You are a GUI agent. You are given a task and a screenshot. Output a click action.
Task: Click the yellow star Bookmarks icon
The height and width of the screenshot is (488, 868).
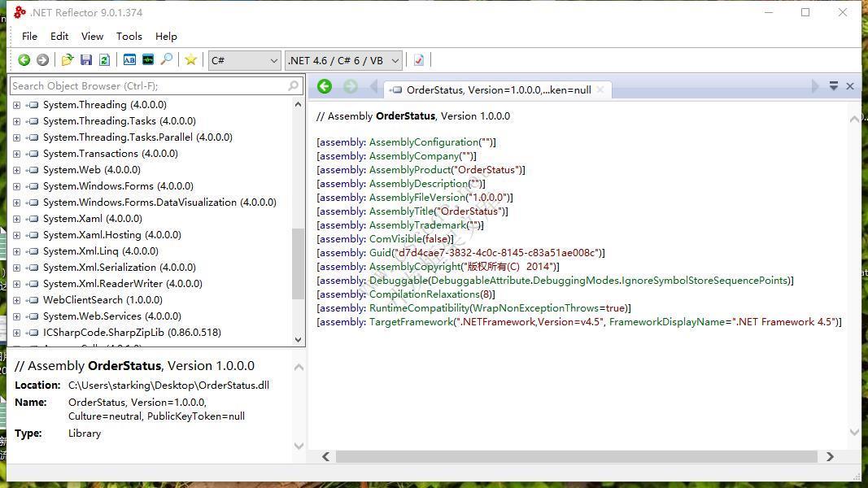(x=190, y=60)
